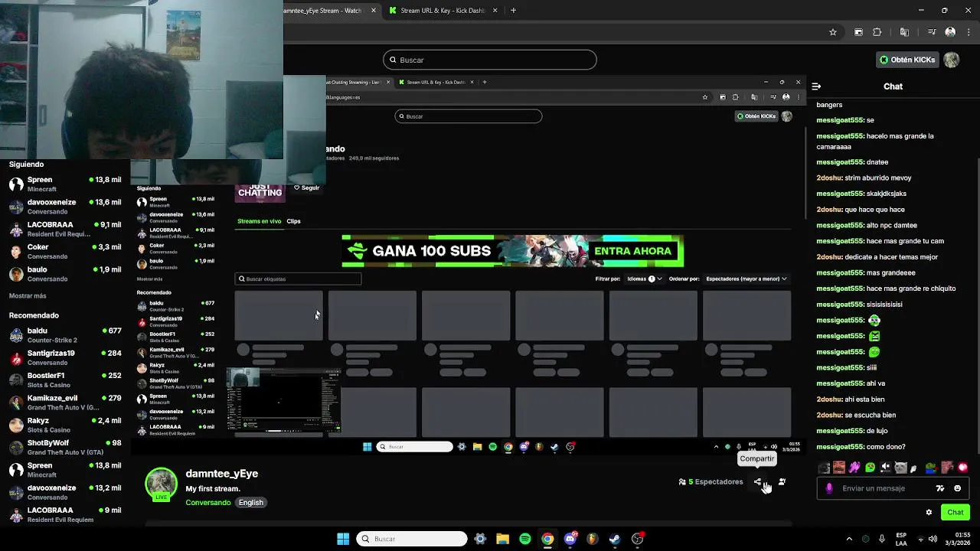Image resolution: width=980 pixels, height=551 pixels.
Task: Open the moderator/user icon next to share
Action: point(782,482)
